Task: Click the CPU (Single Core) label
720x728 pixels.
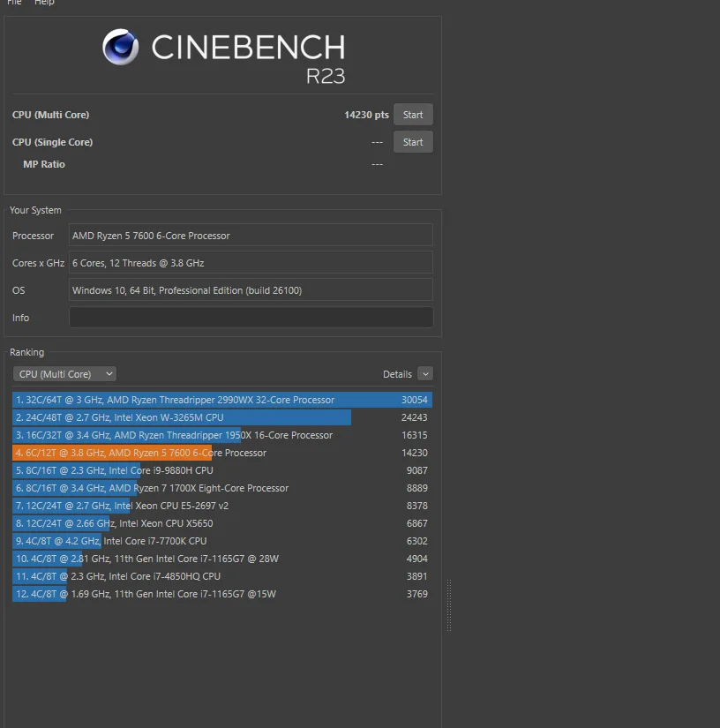Action: [52, 142]
